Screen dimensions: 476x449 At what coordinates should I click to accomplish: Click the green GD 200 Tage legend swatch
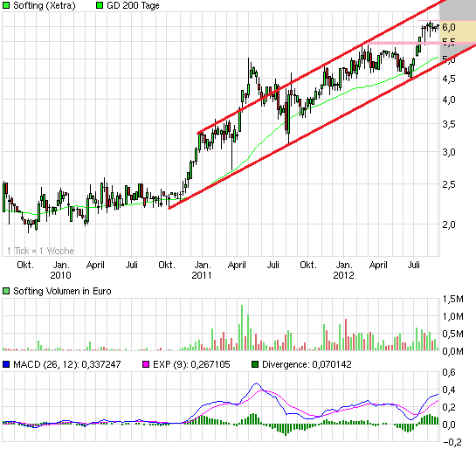click(100, 5)
